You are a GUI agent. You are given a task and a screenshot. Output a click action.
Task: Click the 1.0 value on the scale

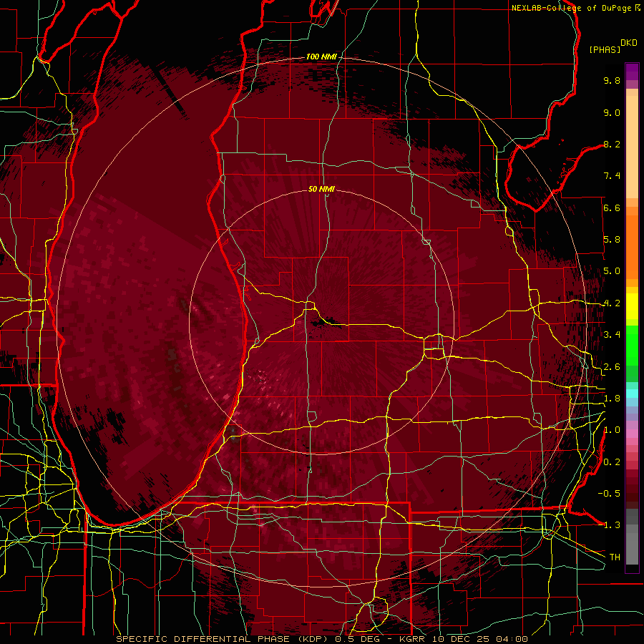tap(612, 430)
